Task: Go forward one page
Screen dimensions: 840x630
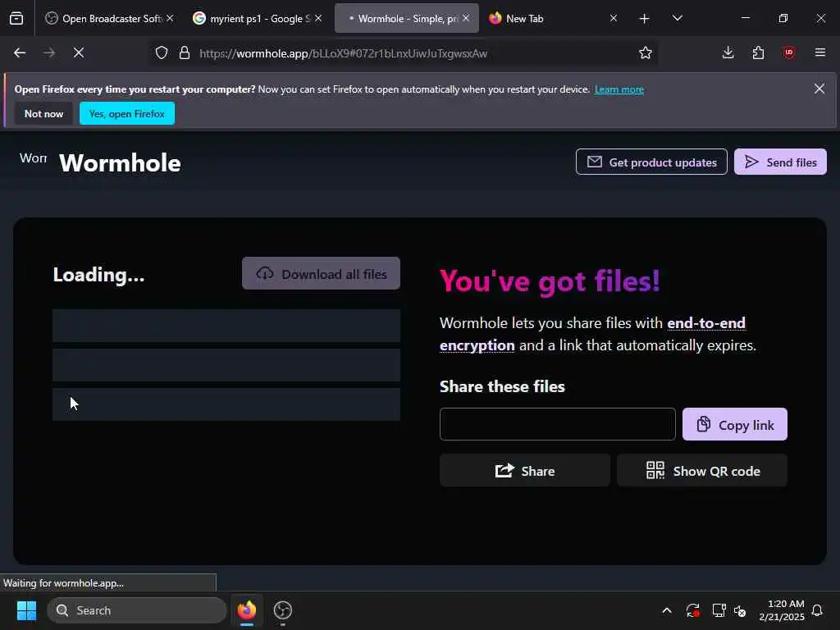Action: (49, 52)
